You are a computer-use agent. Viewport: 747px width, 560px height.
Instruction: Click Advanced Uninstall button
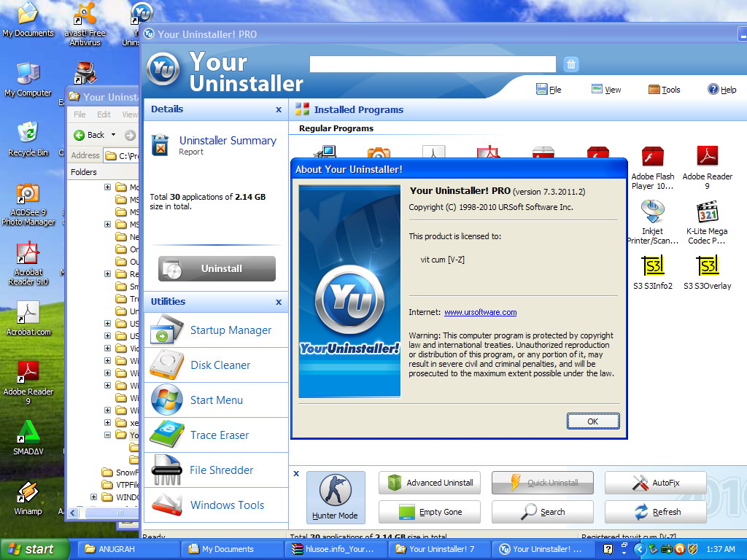pos(429,483)
